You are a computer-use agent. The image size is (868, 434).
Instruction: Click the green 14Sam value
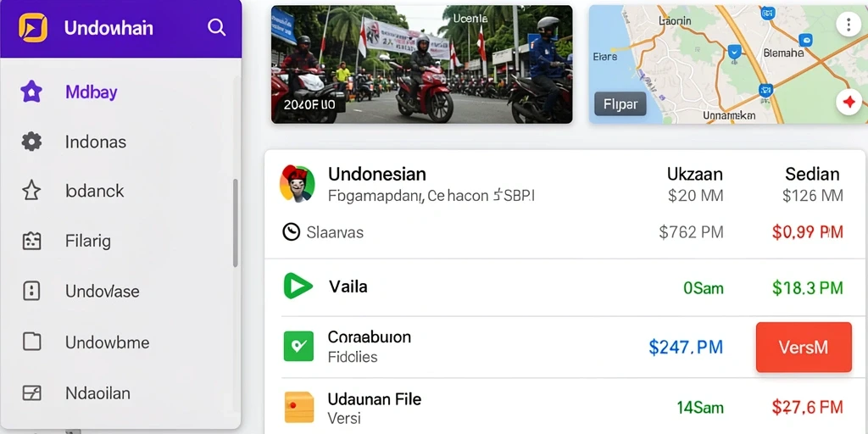point(699,408)
